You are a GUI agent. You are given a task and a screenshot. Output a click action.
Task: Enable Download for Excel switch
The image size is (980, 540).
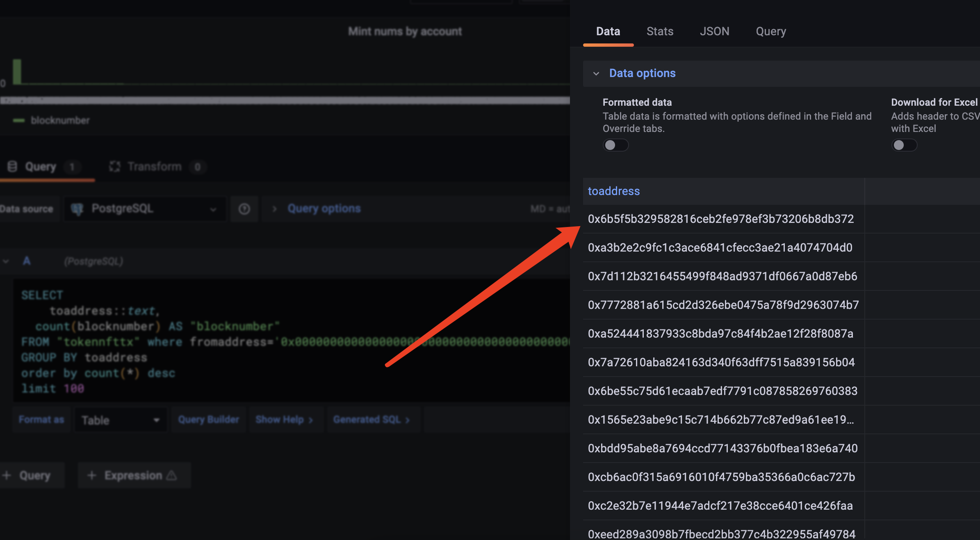(x=904, y=145)
